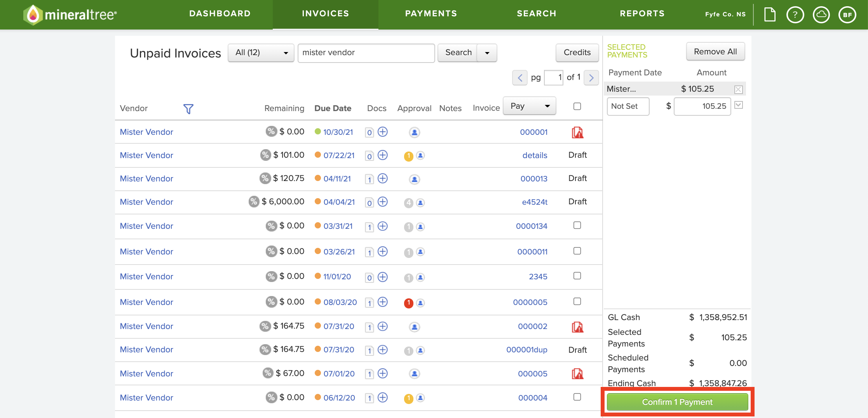Click discount percent icon for $101.00 row
868x418 pixels.
coord(265,155)
